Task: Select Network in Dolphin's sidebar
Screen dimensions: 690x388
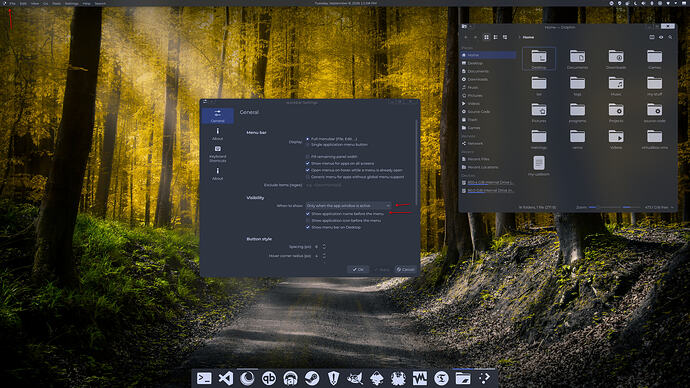Action: click(x=488, y=143)
